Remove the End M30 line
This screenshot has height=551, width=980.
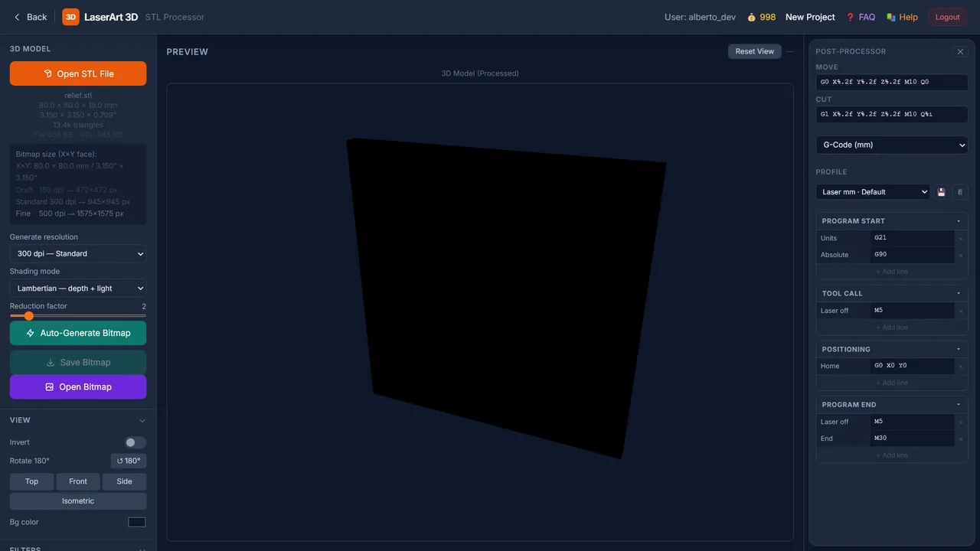click(x=961, y=439)
